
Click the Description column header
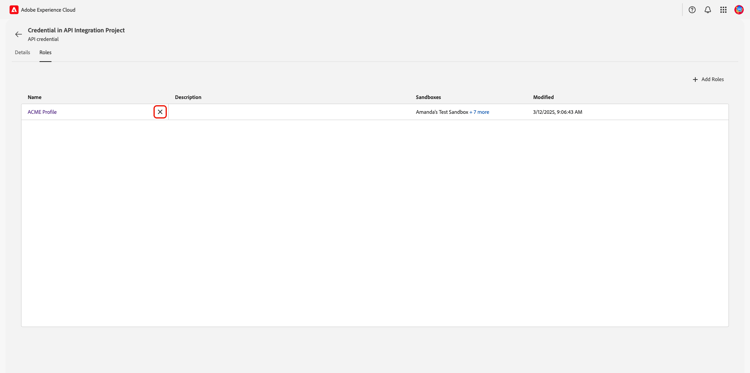click(x=188, y=97)
